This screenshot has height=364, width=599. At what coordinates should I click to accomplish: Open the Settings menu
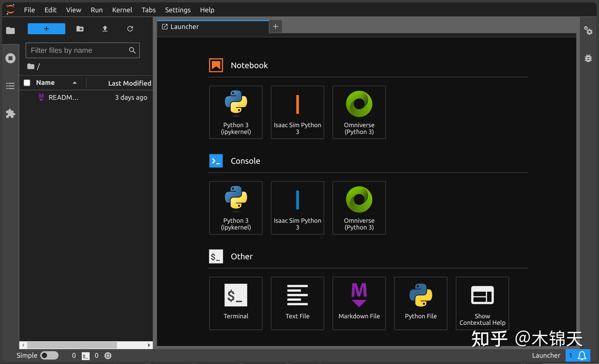tap(178, 10)
